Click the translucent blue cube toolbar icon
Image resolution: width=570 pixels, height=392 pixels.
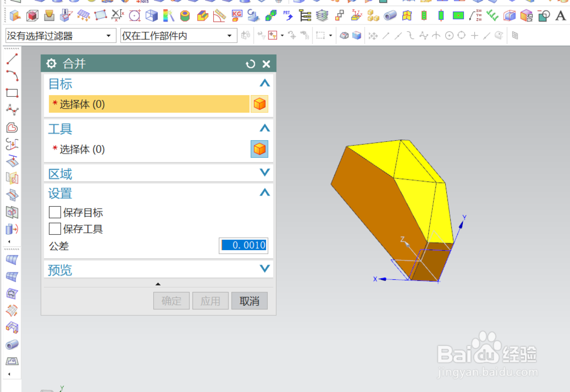pos(357,35)
